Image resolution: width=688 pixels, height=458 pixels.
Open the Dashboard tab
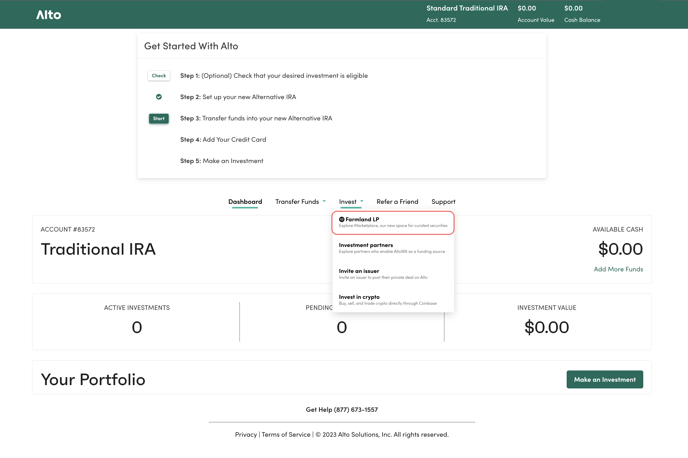click(245, 202)
